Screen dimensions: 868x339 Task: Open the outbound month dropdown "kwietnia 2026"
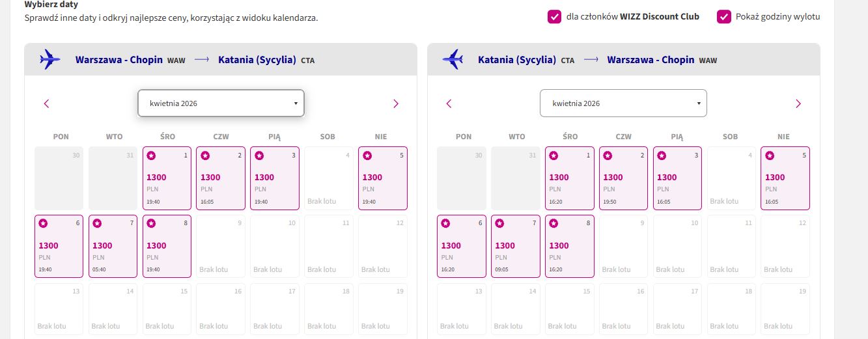221,103
